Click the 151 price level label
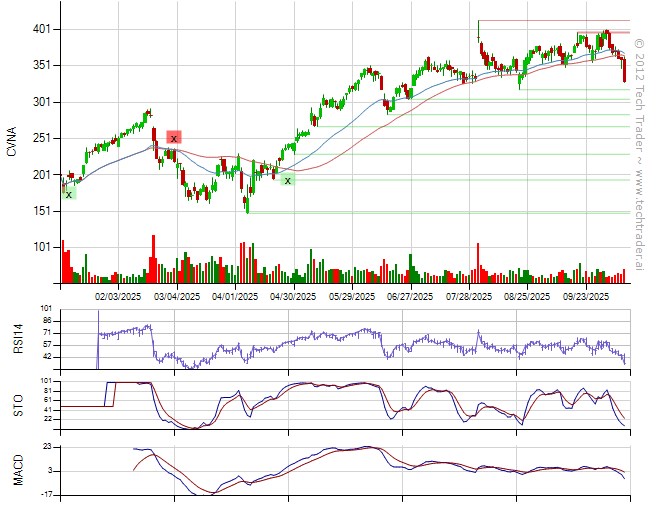The image size is (657, 514). click(40, 211)
